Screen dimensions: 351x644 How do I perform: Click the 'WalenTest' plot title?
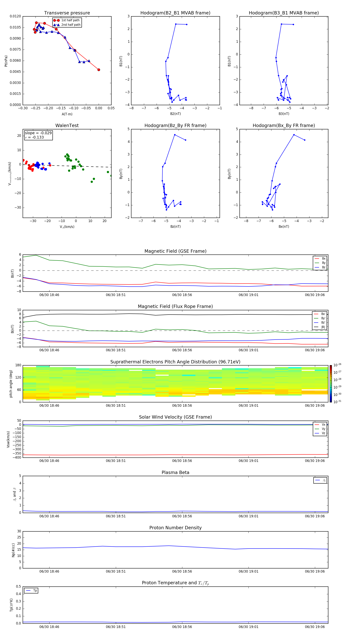click(67, 125)
